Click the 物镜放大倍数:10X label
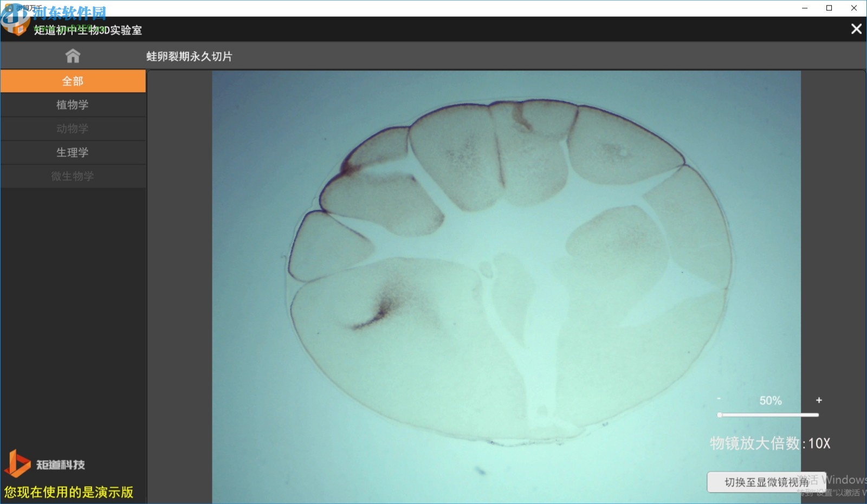The height and width of the screenshot is (504, 867). [x=770, y=443]
